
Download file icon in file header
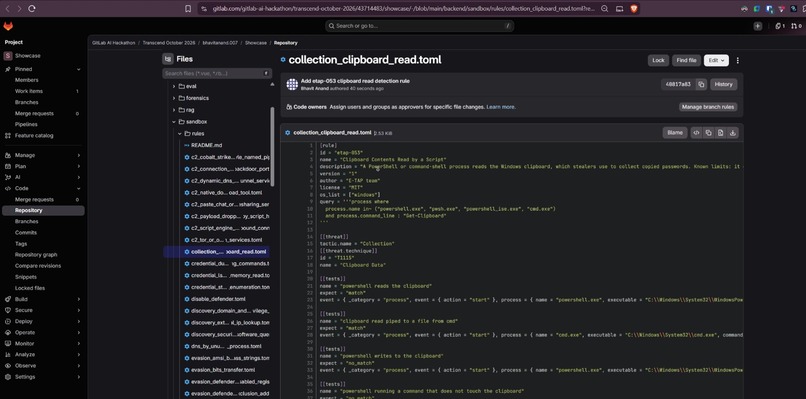733,133
